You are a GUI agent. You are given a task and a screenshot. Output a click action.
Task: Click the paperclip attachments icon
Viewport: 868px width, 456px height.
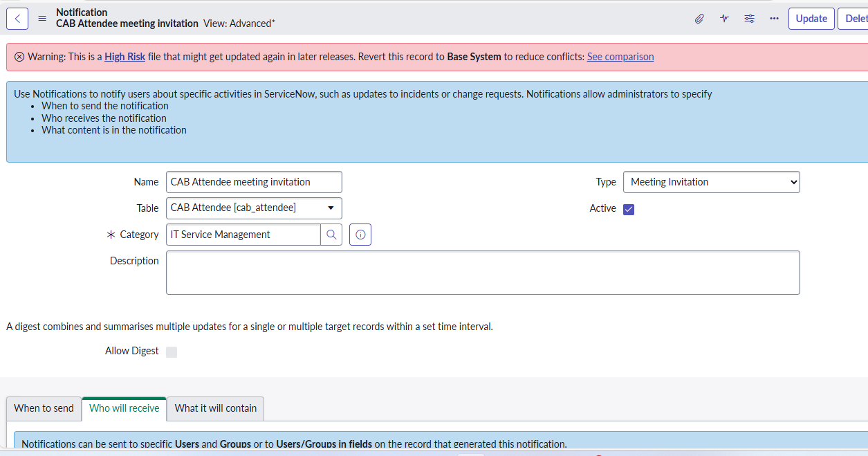click(699, 19)
